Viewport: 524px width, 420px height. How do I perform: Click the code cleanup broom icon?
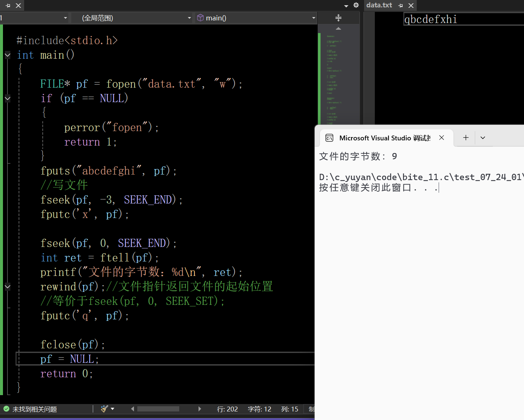coord(104,409)
